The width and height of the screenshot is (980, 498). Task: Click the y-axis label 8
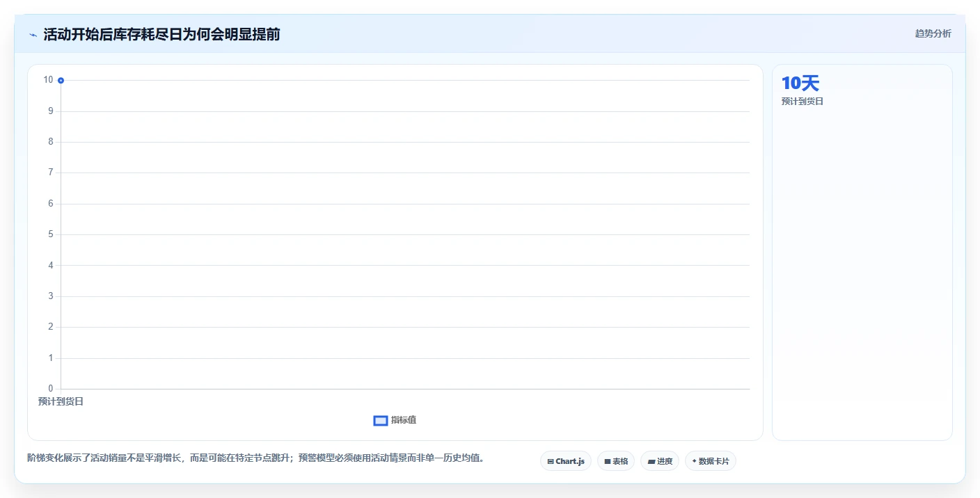[50, 142]
